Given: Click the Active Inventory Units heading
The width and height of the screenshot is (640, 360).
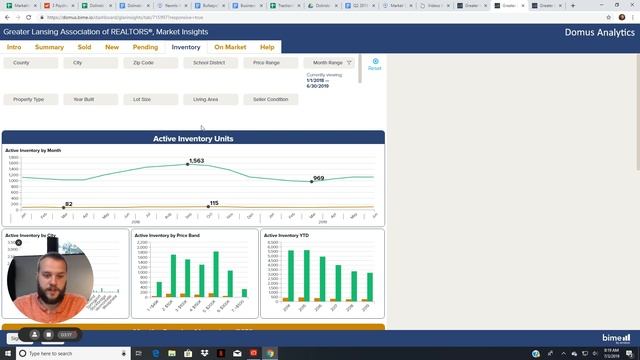Looking at the screenshot, I should click(x=193, y=139).
